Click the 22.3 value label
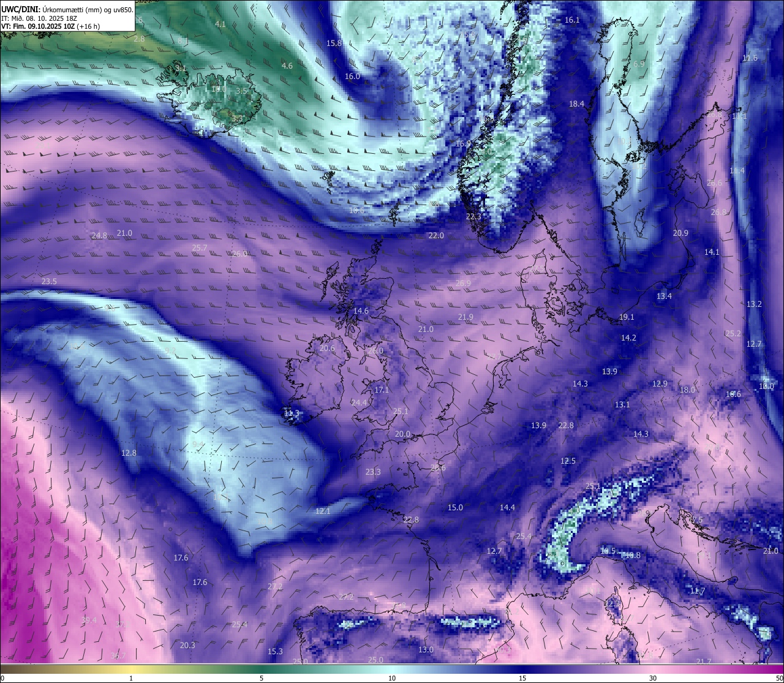 (x=473, y=217)
